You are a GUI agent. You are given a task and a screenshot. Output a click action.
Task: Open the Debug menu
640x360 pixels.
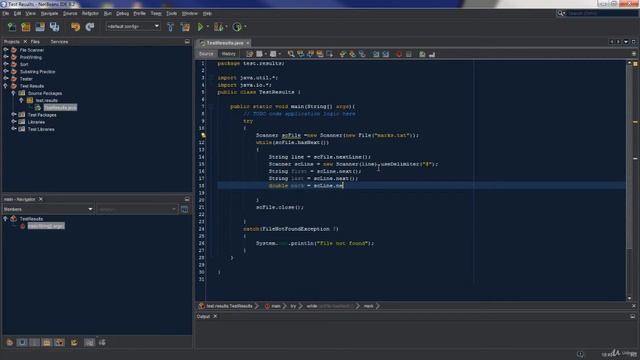pyautogui.click(x=122, y=13)
